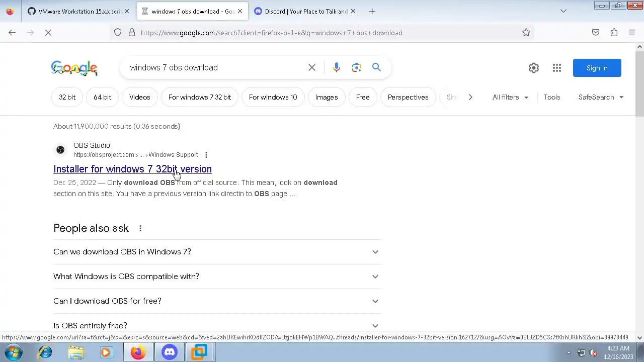
Task: Apply the Free filter chip
Action: (x=363, y=97)
